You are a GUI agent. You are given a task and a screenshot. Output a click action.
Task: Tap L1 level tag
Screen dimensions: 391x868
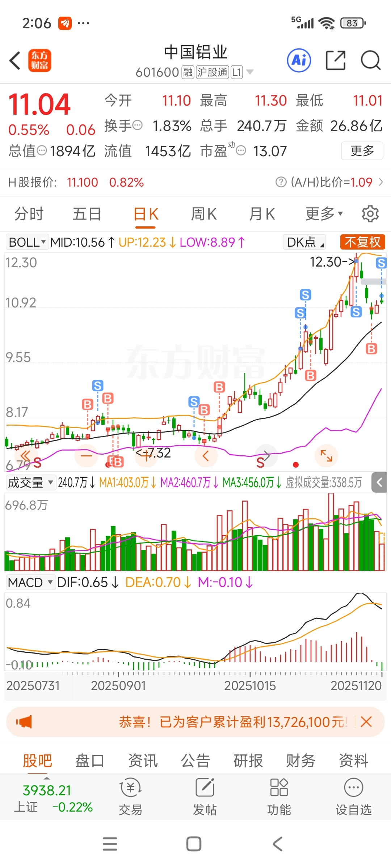(x=236, y=72)
